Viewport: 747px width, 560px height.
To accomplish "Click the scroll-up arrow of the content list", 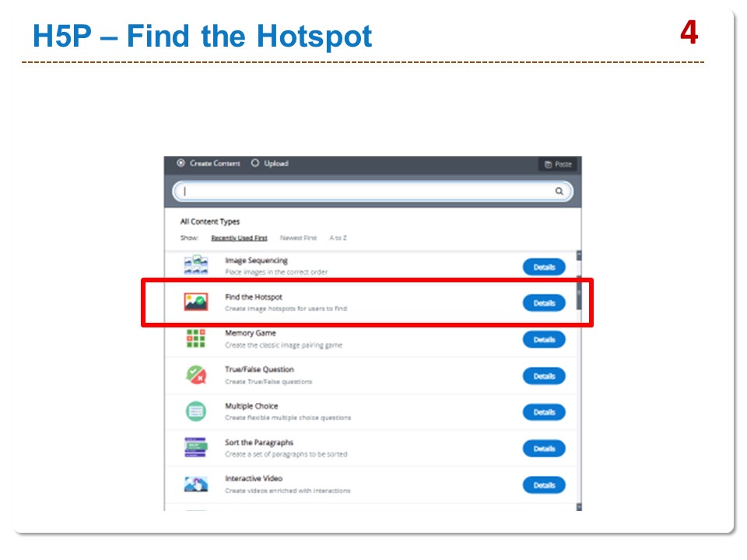I will (579, 255).
